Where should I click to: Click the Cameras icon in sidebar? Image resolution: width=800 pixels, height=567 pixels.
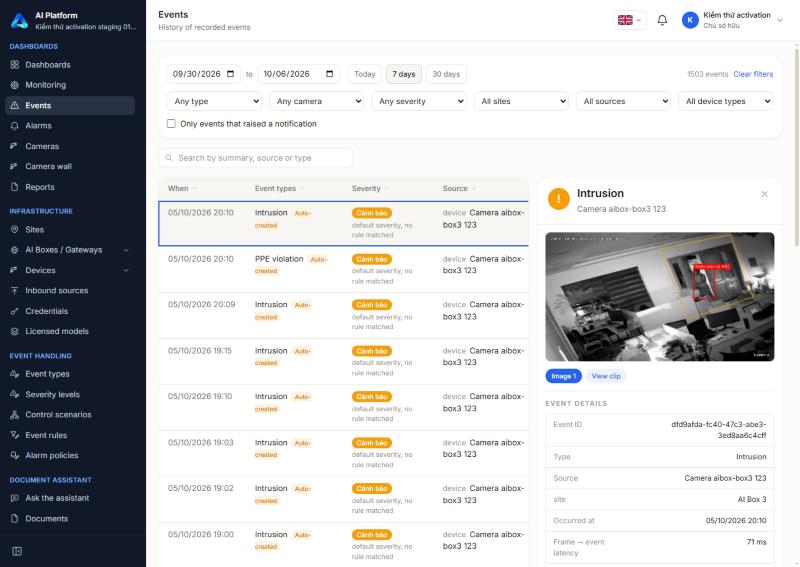pyautogui.click(x=15, y=146)
